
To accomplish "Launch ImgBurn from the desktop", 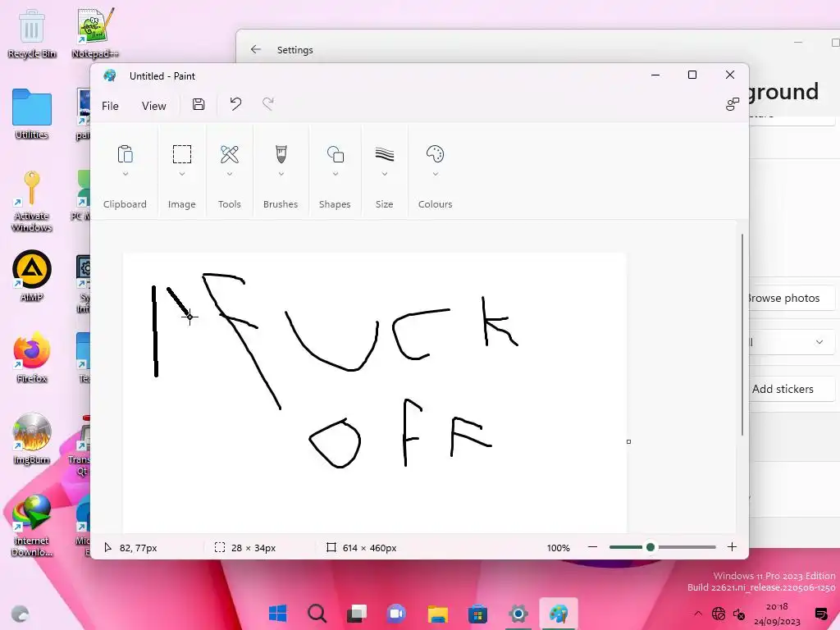I will coord(32,438).
